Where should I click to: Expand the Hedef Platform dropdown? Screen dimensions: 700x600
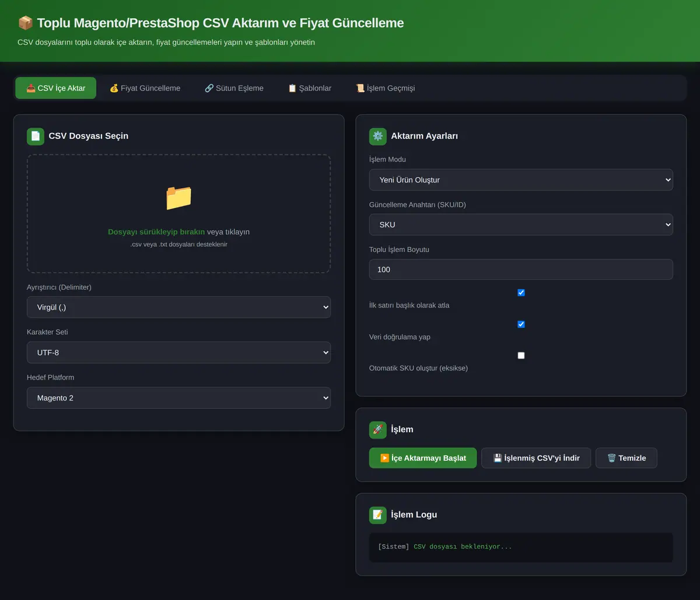coord(178,398)
